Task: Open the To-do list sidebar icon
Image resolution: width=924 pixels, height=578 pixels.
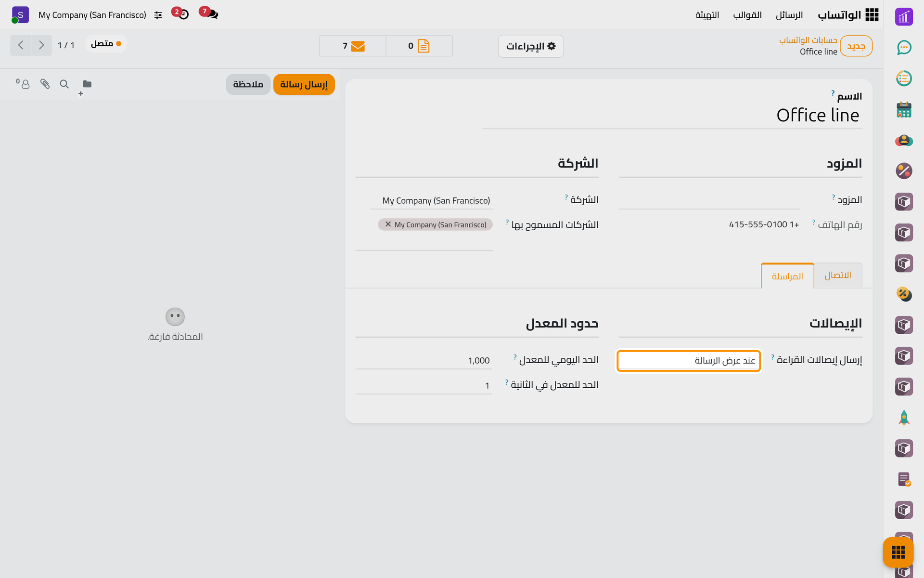Action: tap(904, 78)
